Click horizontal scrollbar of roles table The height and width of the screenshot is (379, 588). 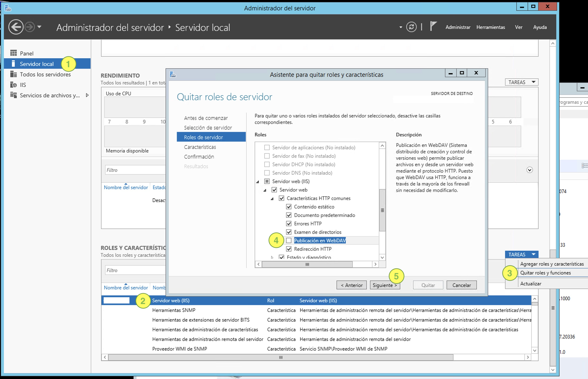[x=280, y=357]
